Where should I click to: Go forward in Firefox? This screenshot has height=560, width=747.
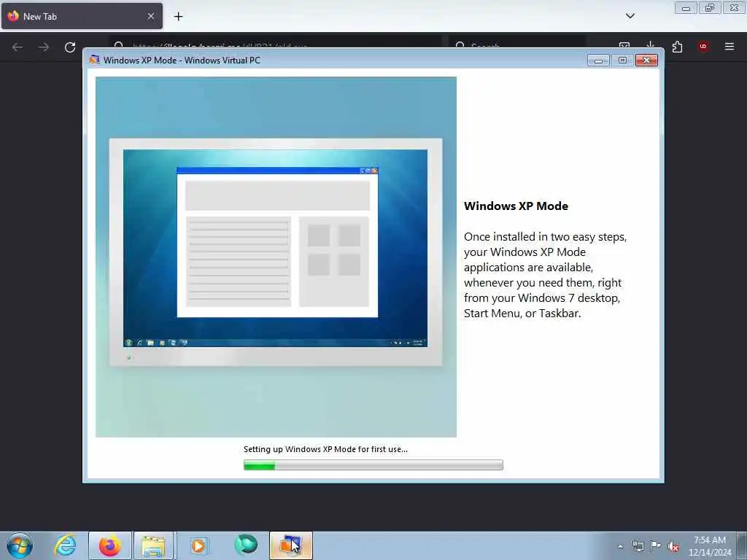(x=44, y=47)
